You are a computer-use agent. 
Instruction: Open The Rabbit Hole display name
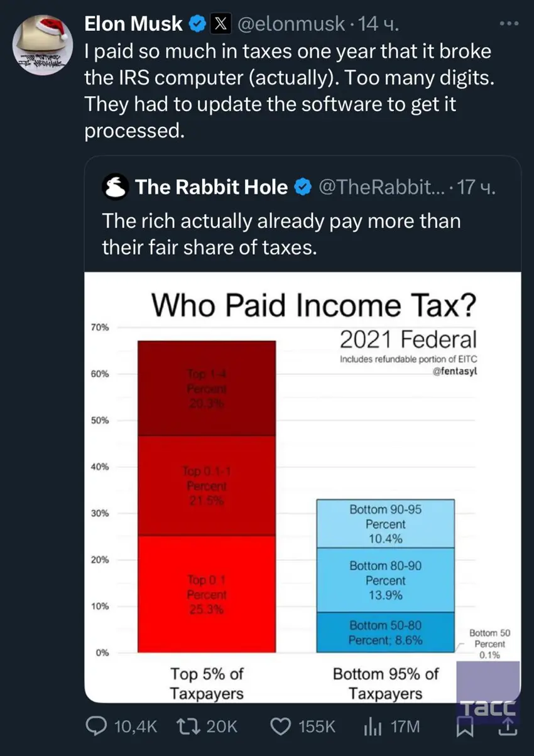212,187
